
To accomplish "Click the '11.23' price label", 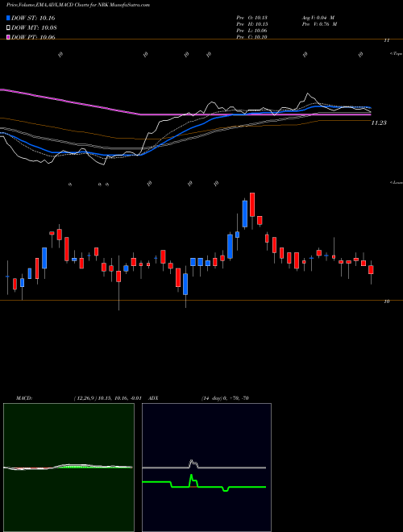I will [379, 123].
